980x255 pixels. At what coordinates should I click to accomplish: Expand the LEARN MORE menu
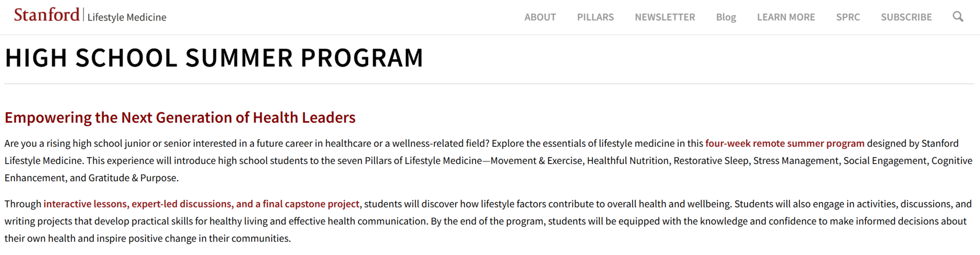coord(786,17)
